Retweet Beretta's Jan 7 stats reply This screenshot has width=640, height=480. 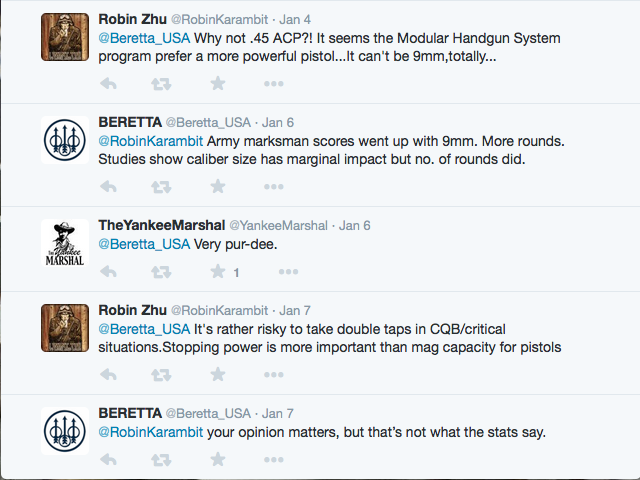(161, 460)
